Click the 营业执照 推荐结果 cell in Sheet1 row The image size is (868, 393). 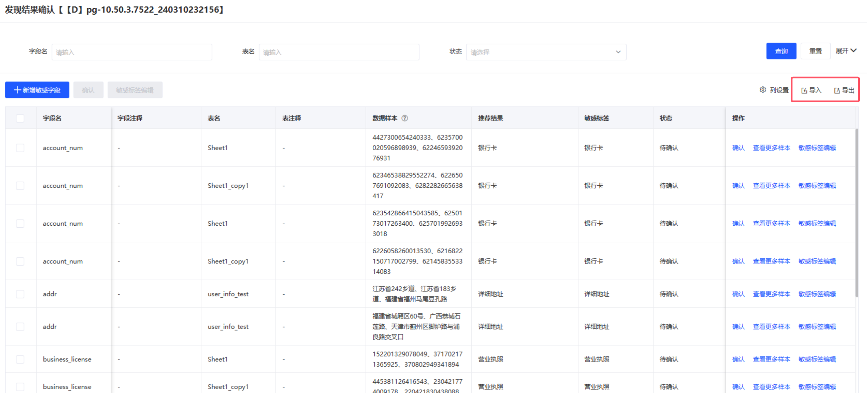point(491,360)
